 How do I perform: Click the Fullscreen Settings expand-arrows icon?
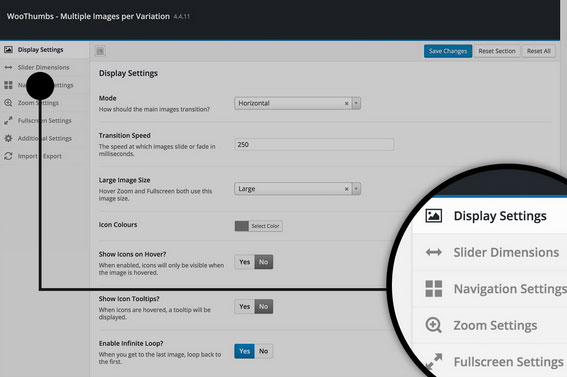pos(8,120)
